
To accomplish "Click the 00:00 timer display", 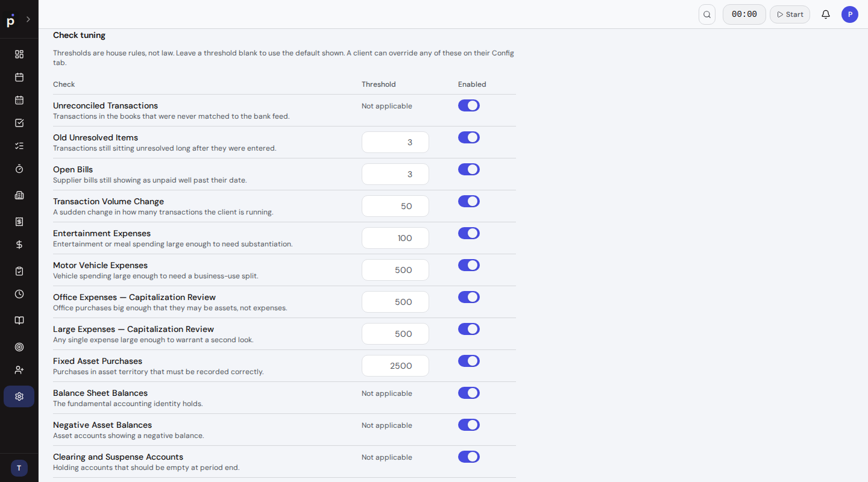I will pos(744,14).
